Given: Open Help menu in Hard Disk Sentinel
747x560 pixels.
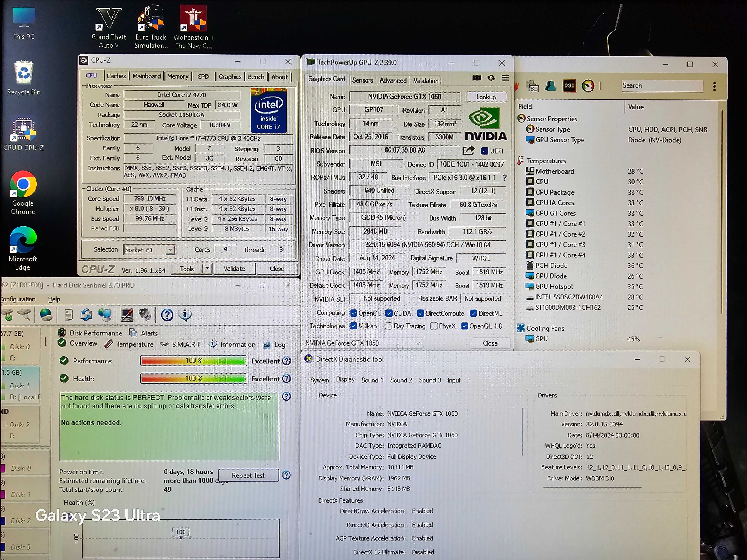Looking at the screenshot, I should [x=54, y=299].
